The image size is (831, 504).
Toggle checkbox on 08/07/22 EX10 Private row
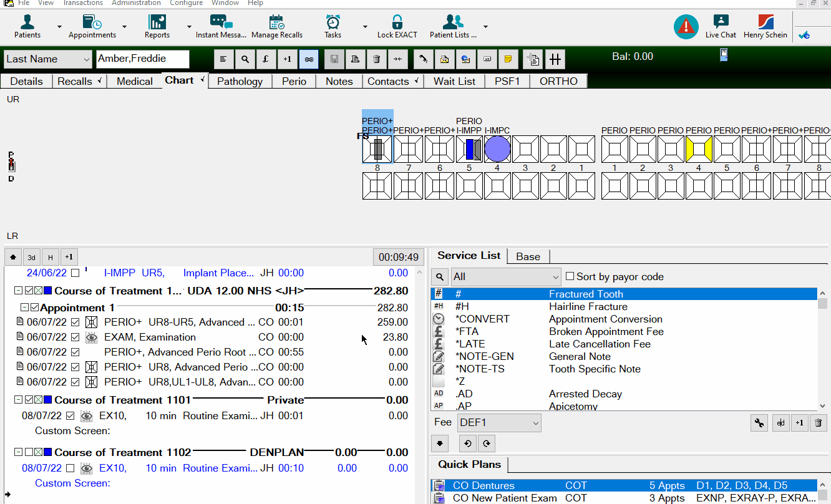70,415
